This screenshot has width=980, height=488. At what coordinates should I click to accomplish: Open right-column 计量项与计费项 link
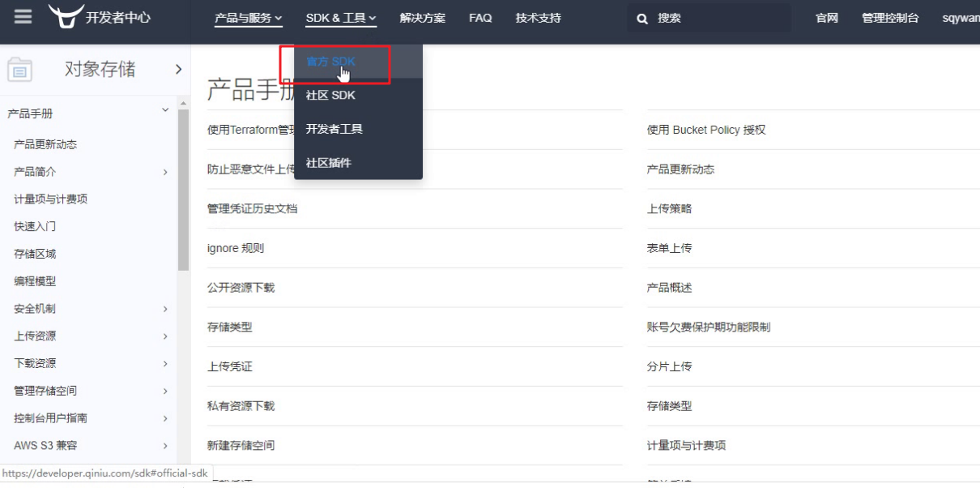coord(686,445)
